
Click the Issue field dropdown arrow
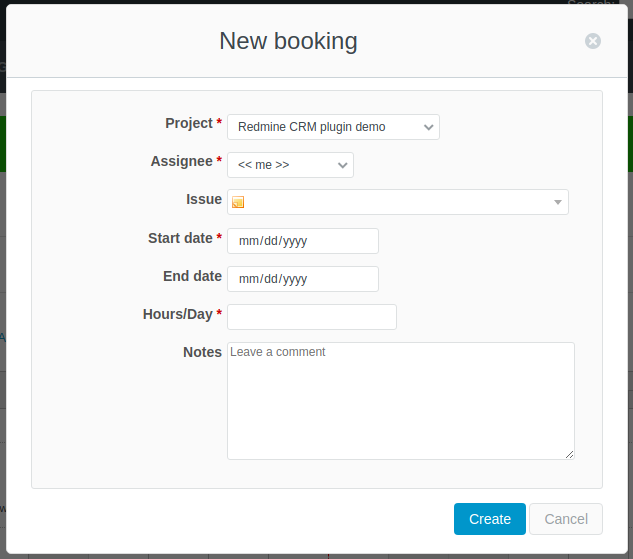click(x=557, y=203)
